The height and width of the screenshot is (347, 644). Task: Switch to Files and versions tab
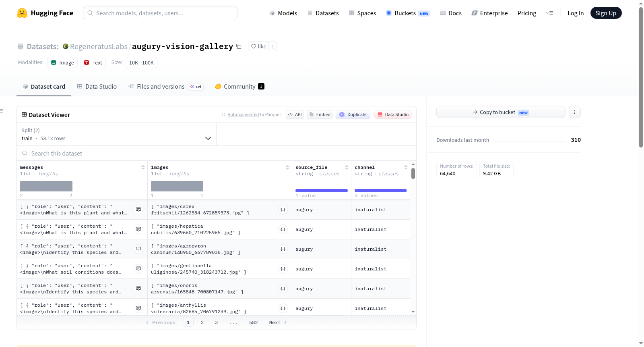pyautogui.click(x=166, y=86)
